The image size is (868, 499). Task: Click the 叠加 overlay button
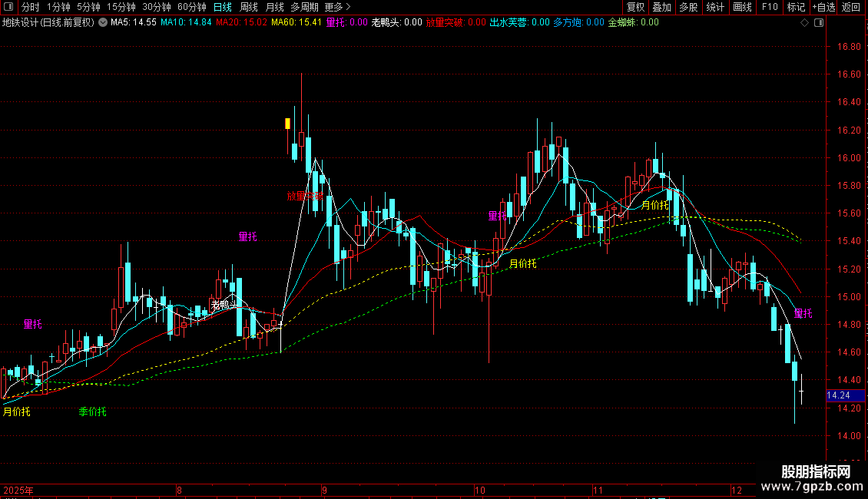pos(661,7)
